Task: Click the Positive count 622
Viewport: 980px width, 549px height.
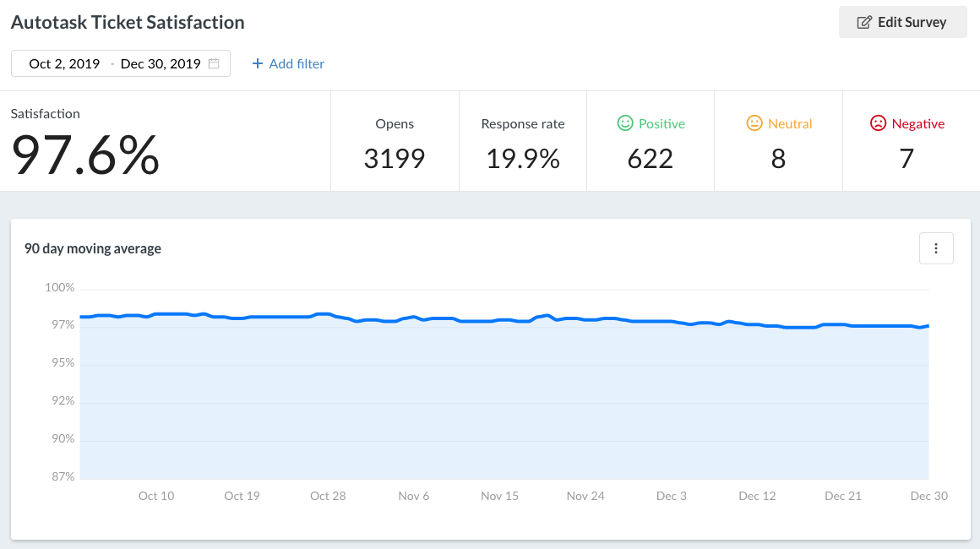Action: pyautogui.click(x=650, y=159)
